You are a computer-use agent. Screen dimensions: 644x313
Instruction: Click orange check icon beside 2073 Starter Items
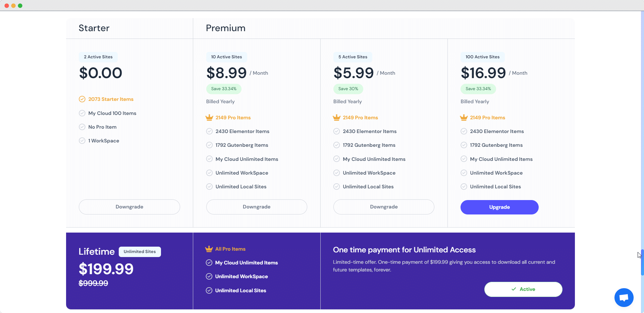pyautogui.click(x=82, y=99)
